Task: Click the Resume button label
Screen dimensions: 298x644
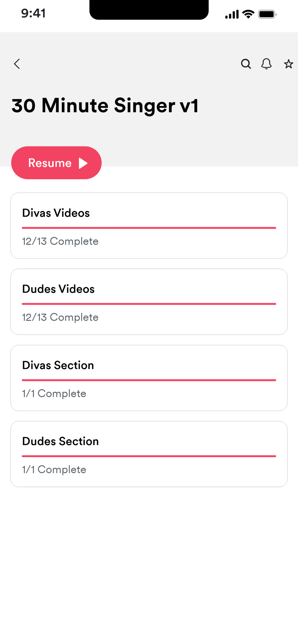Action: tap(50, 163)
